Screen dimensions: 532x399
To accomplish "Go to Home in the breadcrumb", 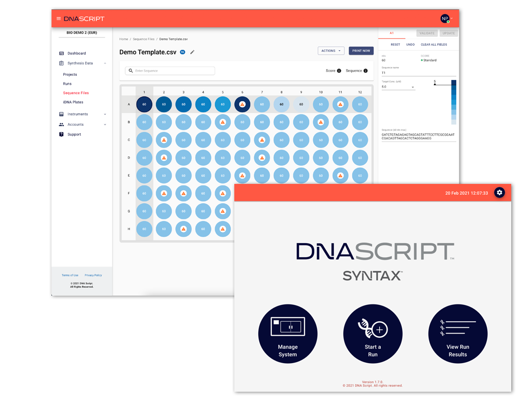I will tap(124, 39).
